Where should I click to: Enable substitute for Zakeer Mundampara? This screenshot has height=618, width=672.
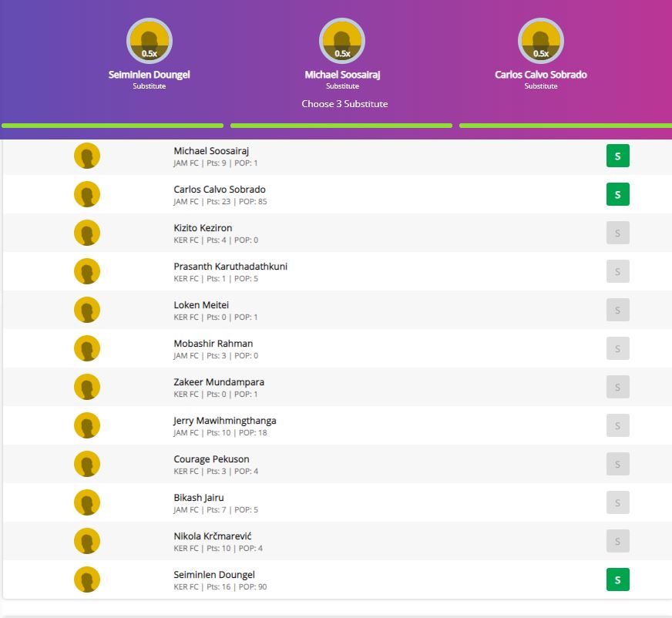point(617,387)
